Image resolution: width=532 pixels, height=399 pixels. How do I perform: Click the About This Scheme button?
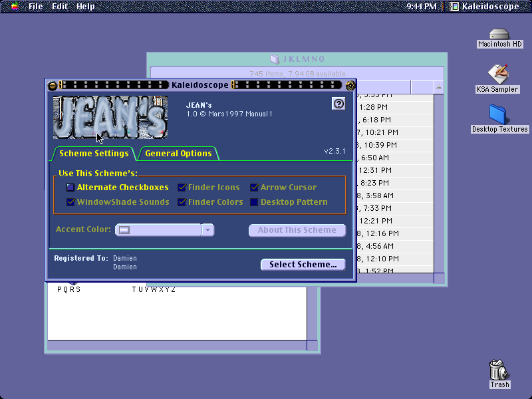pyautogui.click(x=297, y=230)
